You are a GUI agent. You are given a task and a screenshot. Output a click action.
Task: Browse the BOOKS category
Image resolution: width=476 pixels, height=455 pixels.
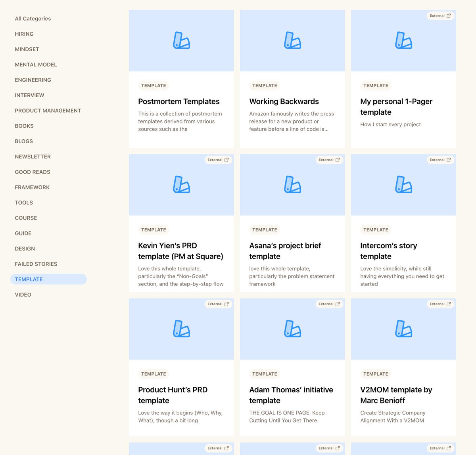(24, 126)
